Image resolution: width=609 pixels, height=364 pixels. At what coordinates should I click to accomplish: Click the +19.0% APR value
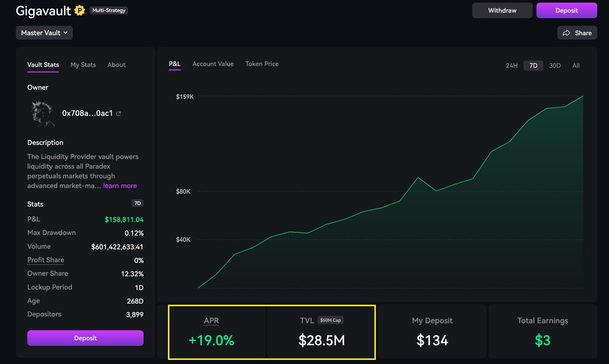click(x=212, y=341)
